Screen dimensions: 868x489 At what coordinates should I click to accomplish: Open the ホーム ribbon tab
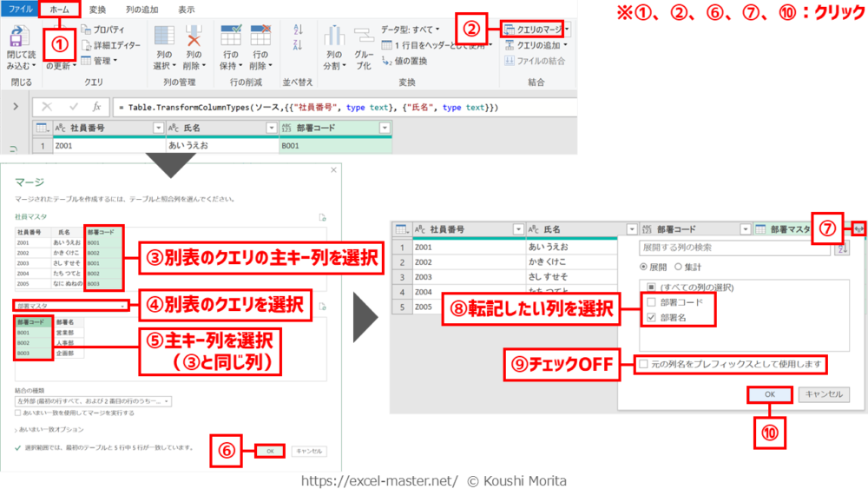(58, 10)
